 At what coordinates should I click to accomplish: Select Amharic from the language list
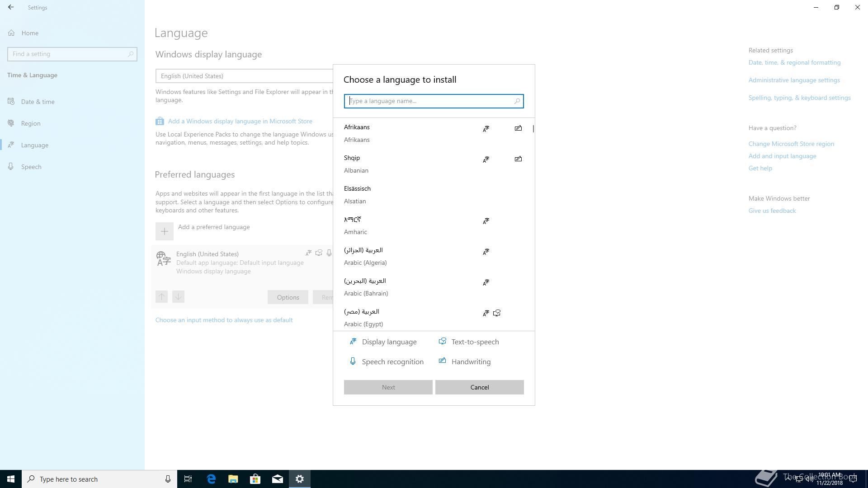click(x=433, y=225)
